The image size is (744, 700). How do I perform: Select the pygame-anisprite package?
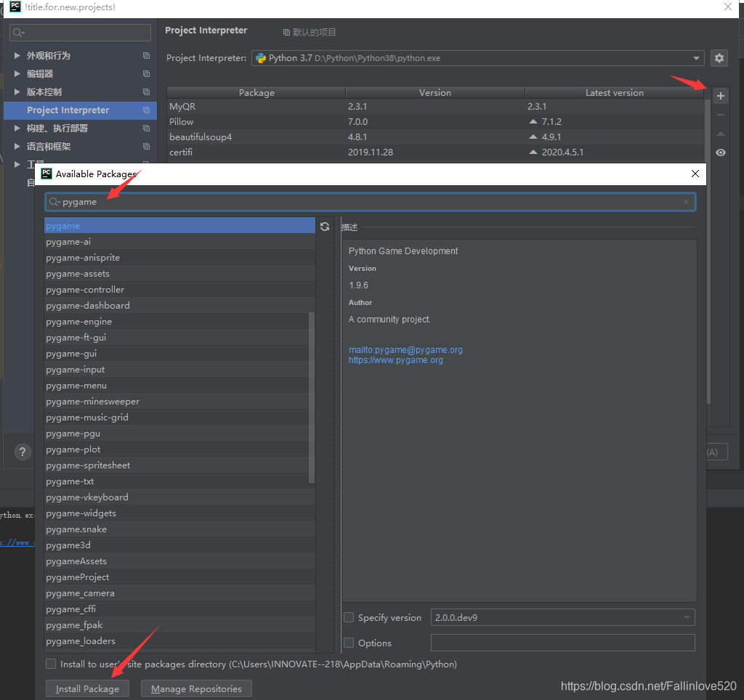tap(180, 258)
